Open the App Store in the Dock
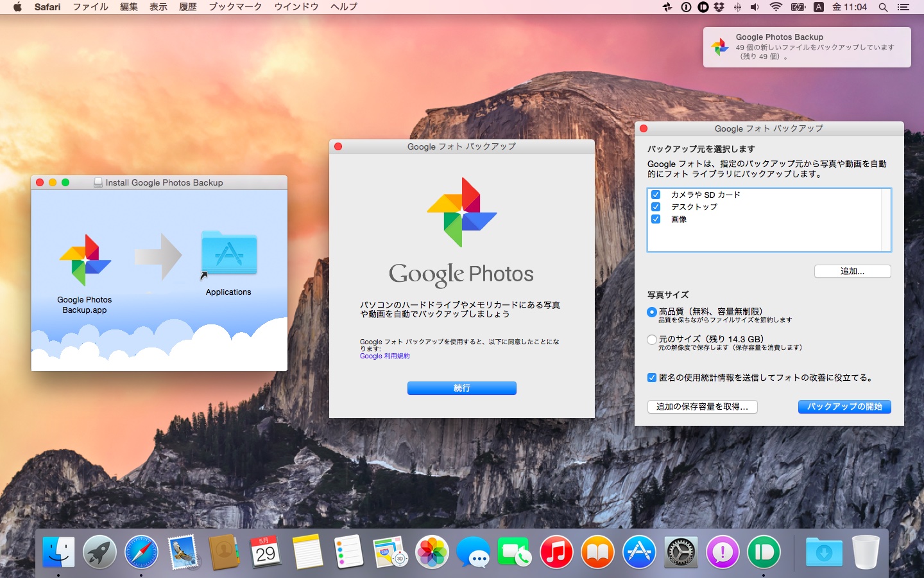The height and width of the screenshot is (578, 924). pyautogui.click(x=640, y=552)
